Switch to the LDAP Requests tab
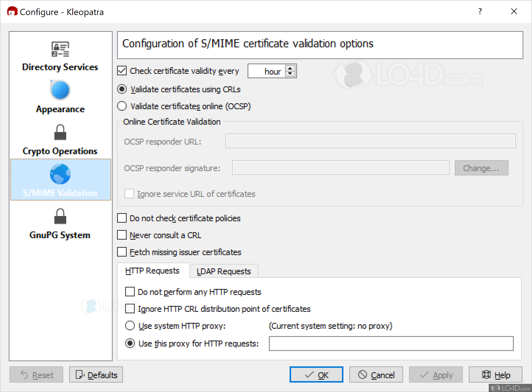 coord(224,271)
